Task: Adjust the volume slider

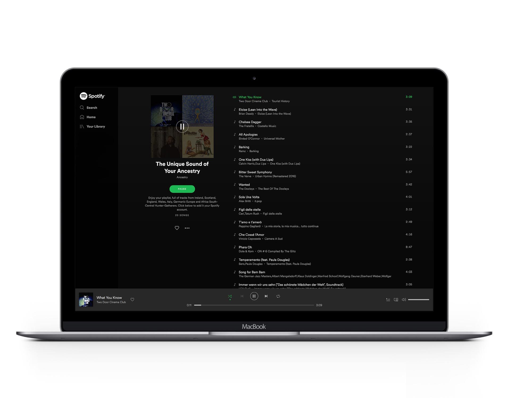Action: [x=419, y=300]
